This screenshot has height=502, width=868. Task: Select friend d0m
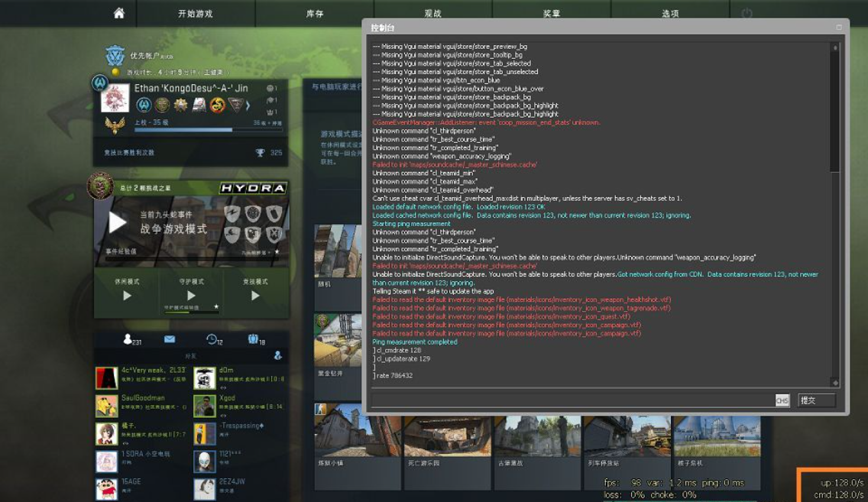pos(240,378)
